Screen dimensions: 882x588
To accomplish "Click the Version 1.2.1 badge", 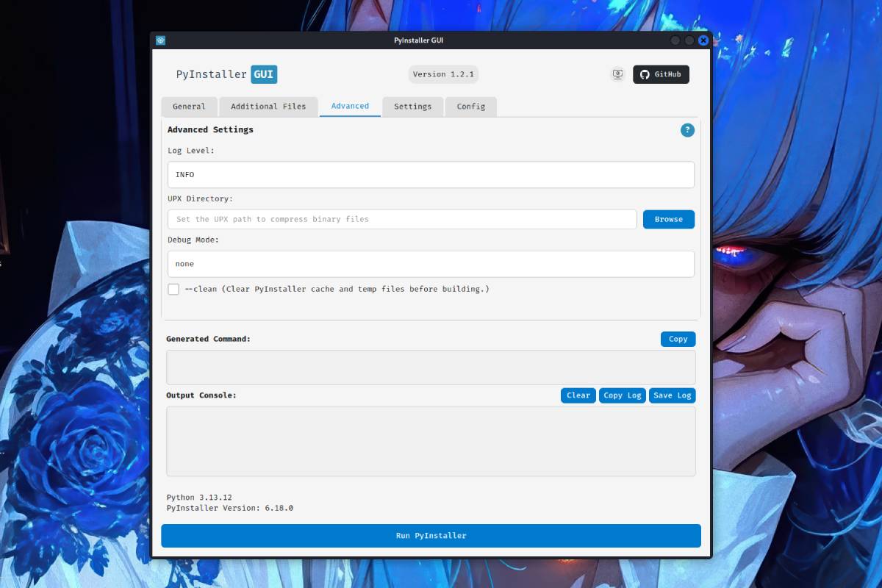I will (443, 74).
